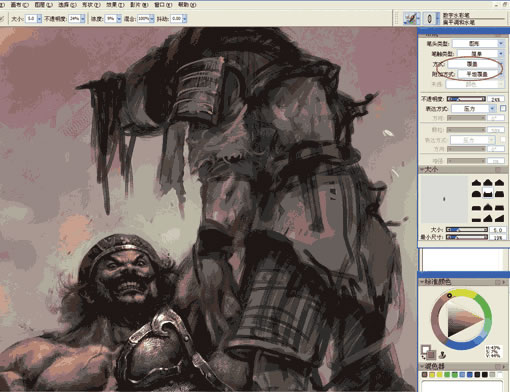Open the 浓度 dropdown arrow in property bar
Viewport: 510px width, 392px height.
(x=119, y=19)
